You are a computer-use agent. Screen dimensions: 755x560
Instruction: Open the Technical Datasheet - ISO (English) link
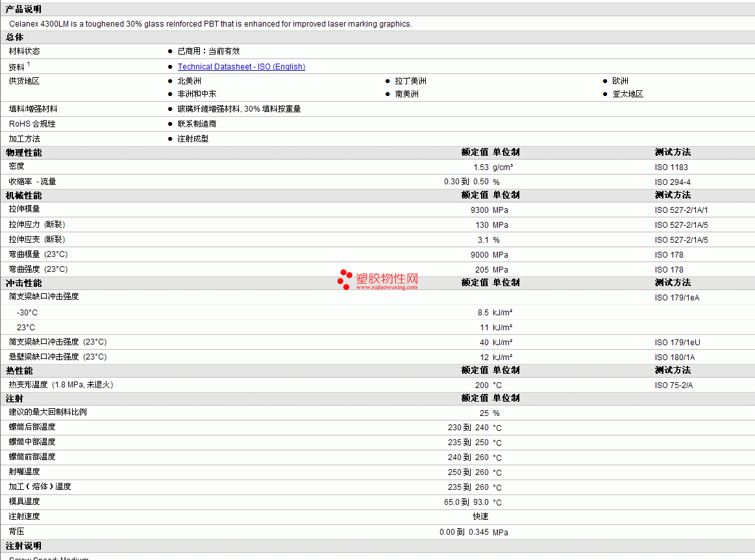241,66
